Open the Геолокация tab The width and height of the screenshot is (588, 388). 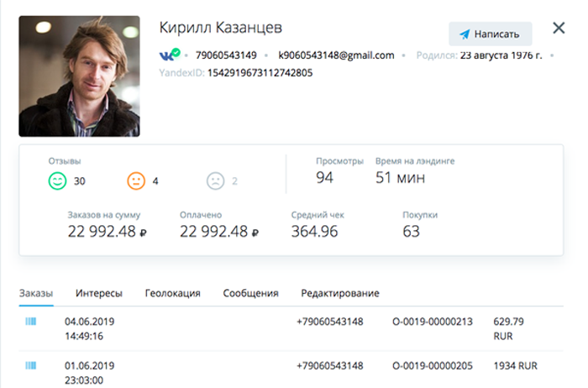click(172, 293)
